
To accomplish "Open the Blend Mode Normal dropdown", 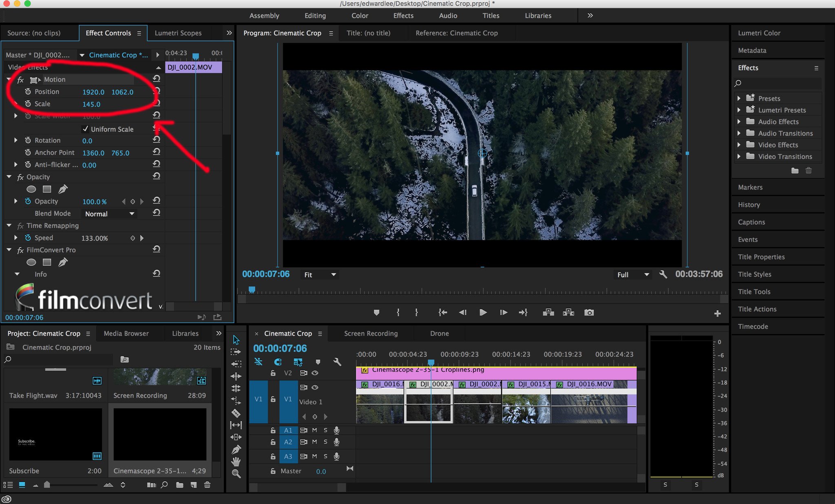I will [x=109, y=214].
